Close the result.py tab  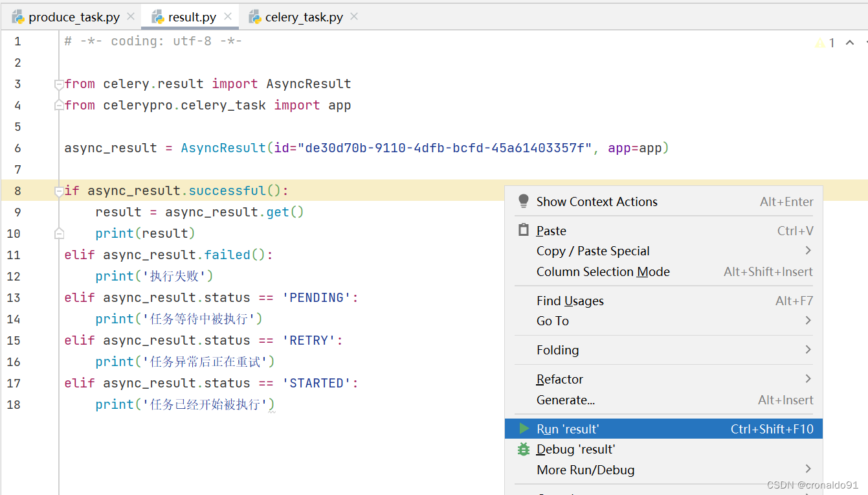228,16
